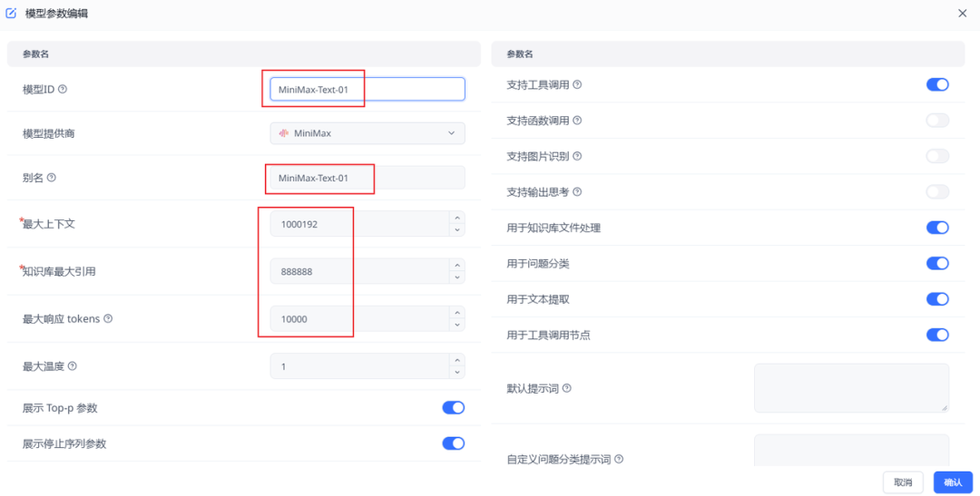Close the 模型参数编辑 dialog
The width and height of the screenshot is (980, 496).
(962, 13)
